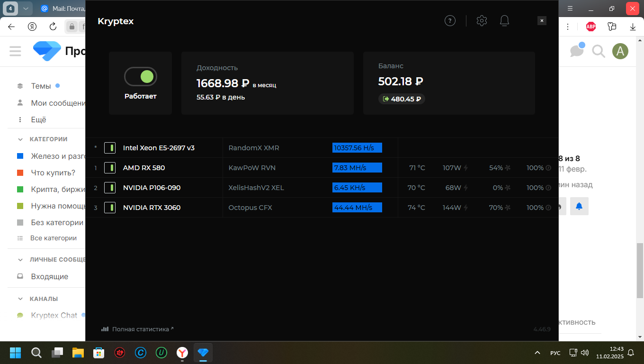Viewport: 644px width, 364px height.
Task: Click version number 4.46.9
Action: pyautogui.click(x=542, y=329)
